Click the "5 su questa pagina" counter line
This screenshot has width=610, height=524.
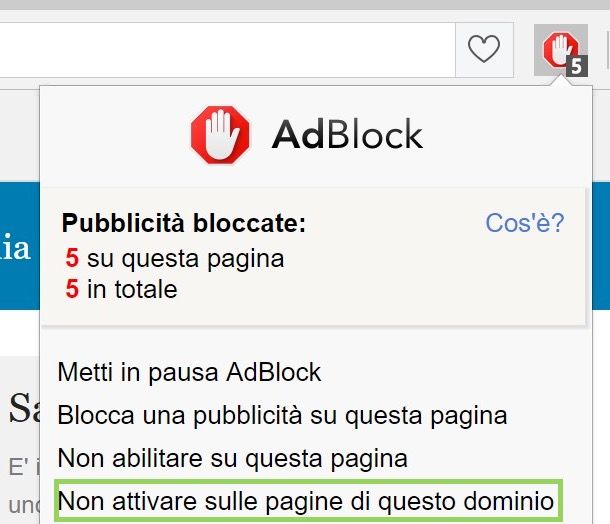click(x=175, y=258)
